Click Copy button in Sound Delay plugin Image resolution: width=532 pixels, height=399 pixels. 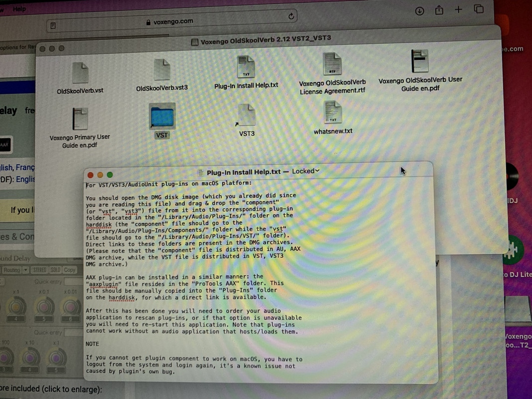click(x=69, y=270)
